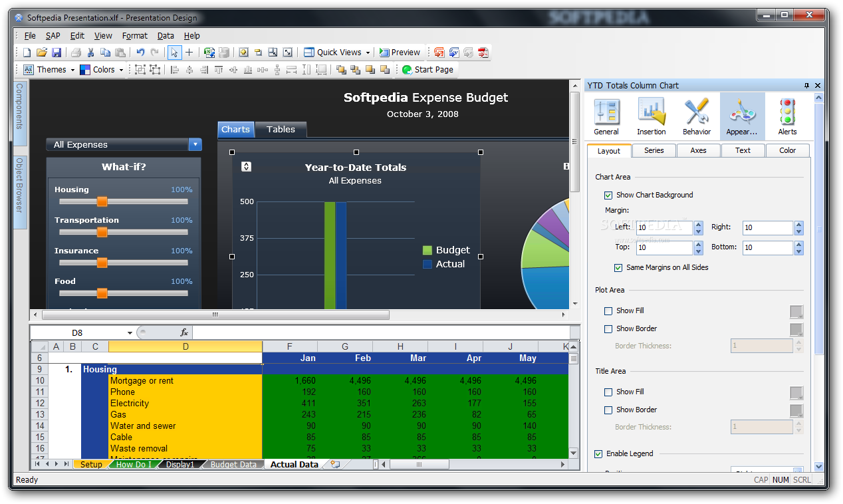Click the chart drill-down arrow icon
Viewport: 843px width, 504px height.
246,166
